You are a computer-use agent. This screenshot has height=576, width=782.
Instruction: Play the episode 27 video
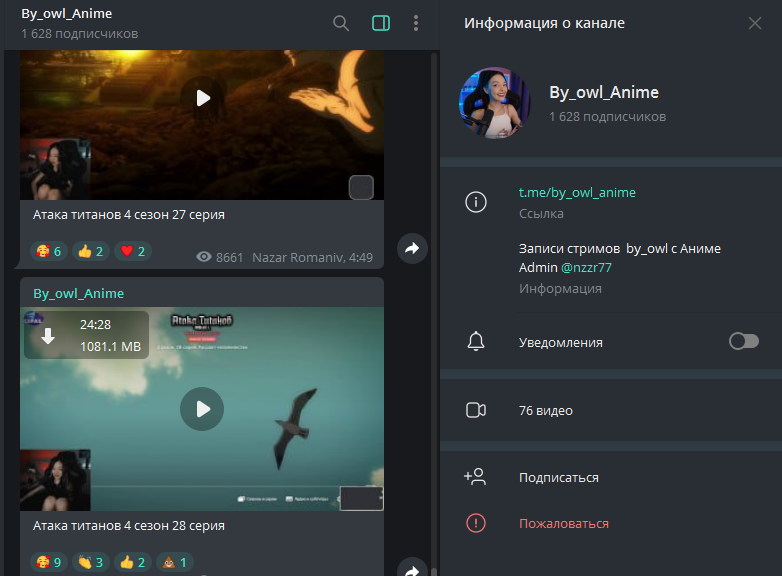point(202,98)
